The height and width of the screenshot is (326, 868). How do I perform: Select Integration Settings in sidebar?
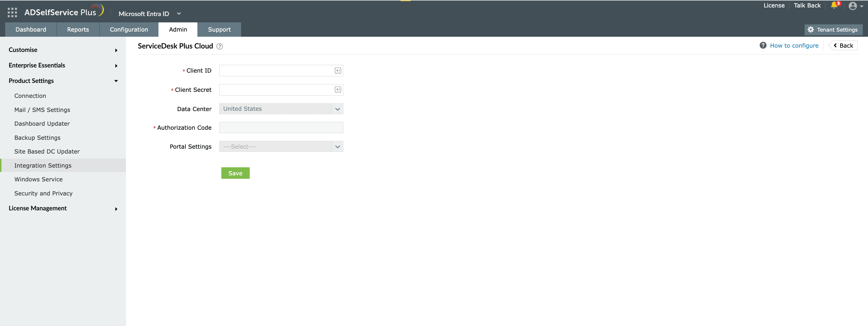[x=63, y=165]
